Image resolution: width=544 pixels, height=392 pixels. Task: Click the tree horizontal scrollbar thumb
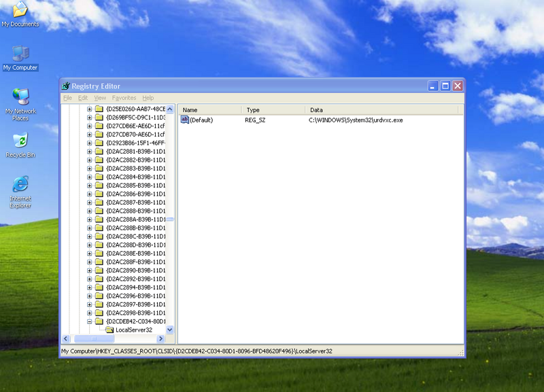94,338
